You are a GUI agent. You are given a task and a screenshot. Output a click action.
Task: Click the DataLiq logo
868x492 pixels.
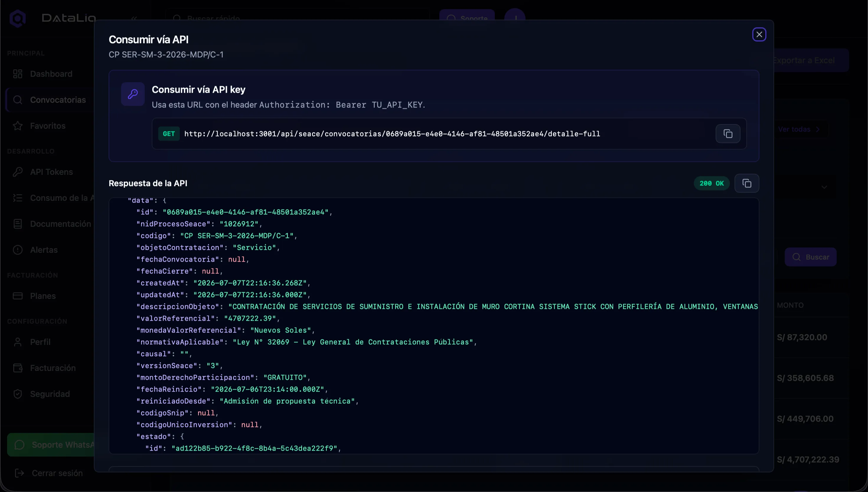click(x=52, y=18)
